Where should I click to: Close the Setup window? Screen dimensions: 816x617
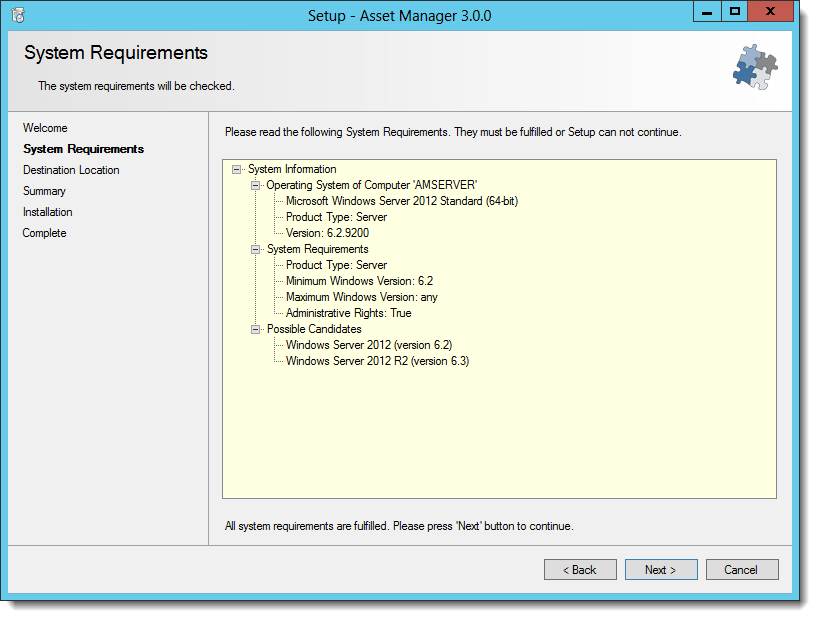coord(770,11)
